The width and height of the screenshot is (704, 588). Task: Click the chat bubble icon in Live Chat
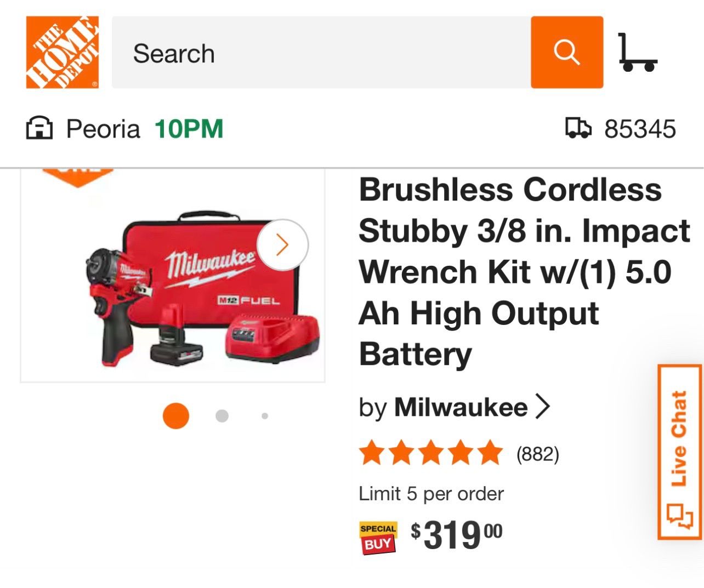680,516
